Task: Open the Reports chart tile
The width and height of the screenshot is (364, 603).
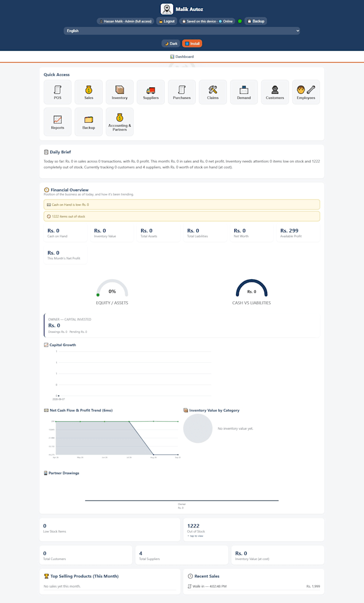Action: point(58,122)
